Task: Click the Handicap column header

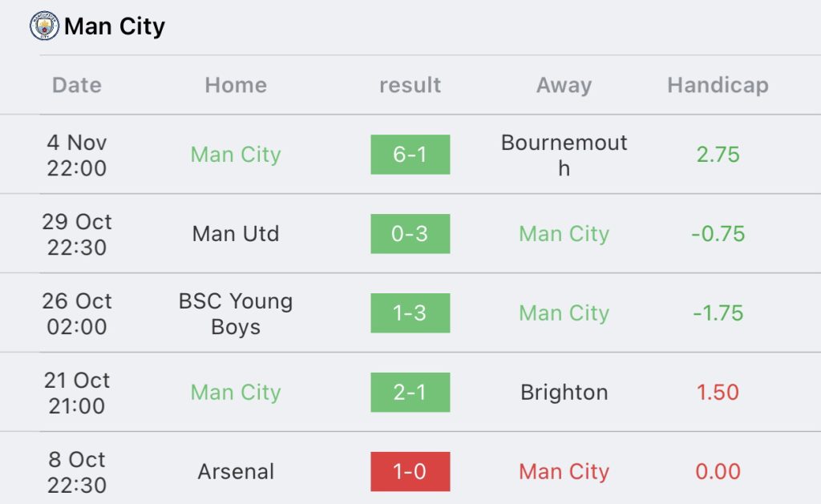Action: pyautogui.click(x=718, y=85)
